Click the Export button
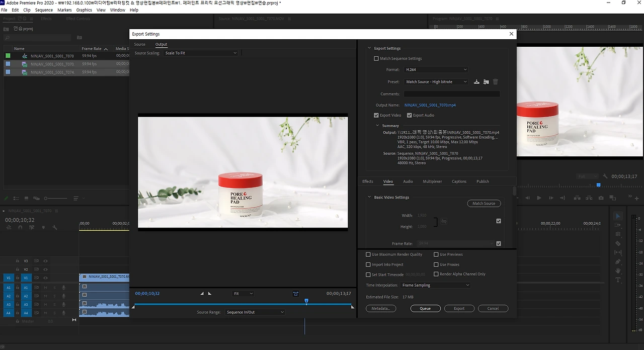This screenshot has width=644, height=350. point(459,308)
